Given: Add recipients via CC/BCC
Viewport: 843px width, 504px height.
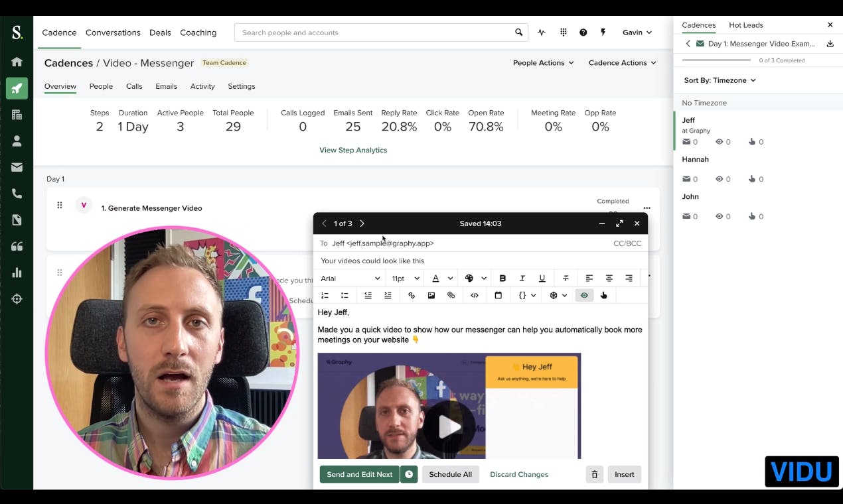Looking at the screenshot, I should pos(627,243).
